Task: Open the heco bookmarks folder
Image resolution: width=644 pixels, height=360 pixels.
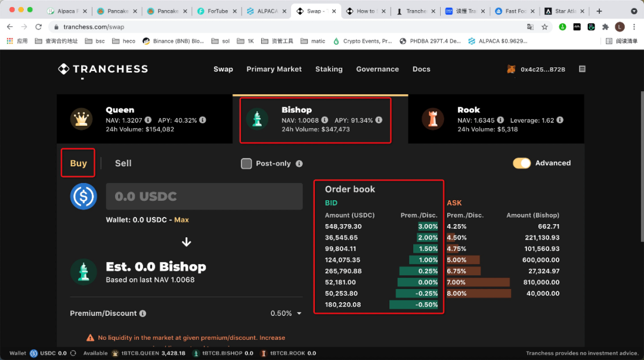Action: tap(123, 41)
